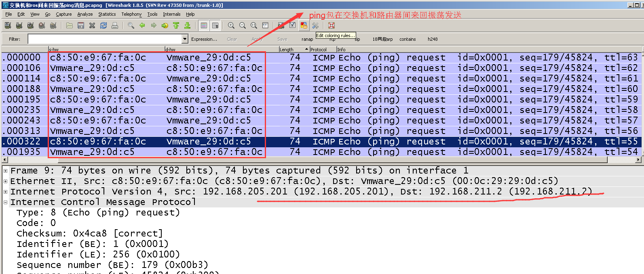Edit display filters icon

click(x=292, y=25)
